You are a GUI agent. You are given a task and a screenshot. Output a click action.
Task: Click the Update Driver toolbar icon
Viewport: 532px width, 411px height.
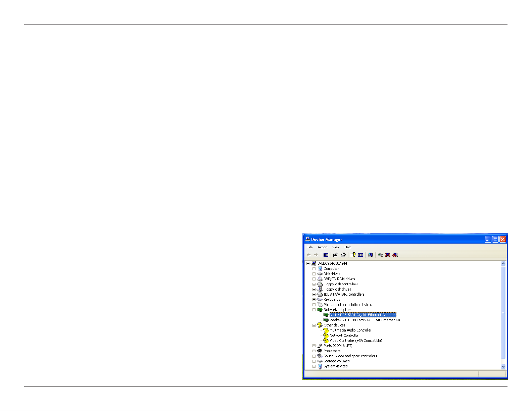pos(380,255)
